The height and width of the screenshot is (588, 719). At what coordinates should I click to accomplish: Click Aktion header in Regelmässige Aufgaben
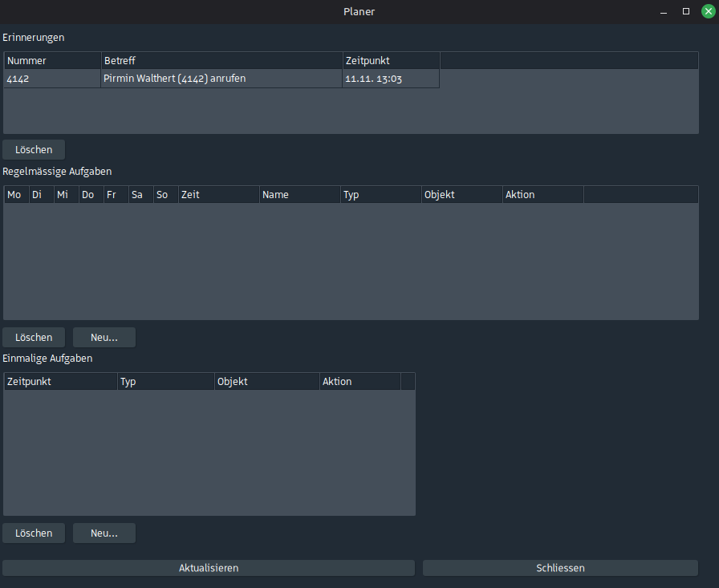point(542,195)
